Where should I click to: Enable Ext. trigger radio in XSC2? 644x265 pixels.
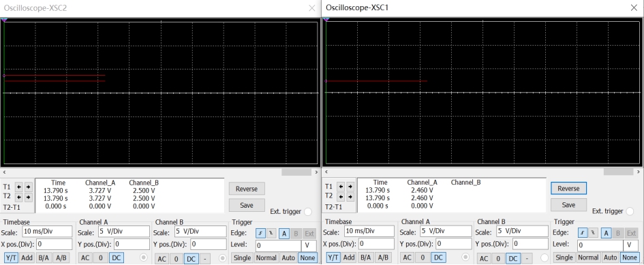click(307, 212)
